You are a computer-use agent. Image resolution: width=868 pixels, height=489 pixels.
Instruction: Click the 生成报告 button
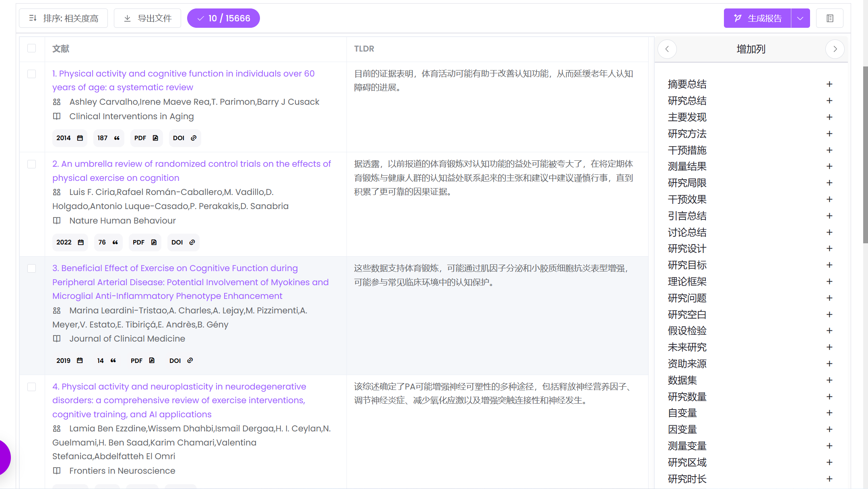(x=757, y=18)
